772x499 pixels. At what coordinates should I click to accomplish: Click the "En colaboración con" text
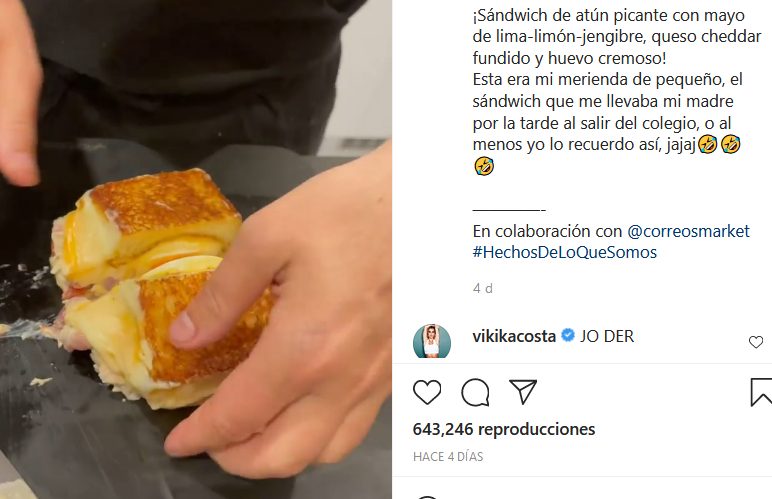548,231
